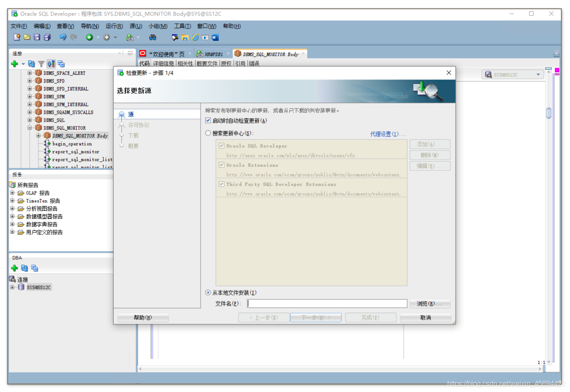Click the Open folder toolbar icon
This screenshot has height=392, width=570.
(27, 37)
